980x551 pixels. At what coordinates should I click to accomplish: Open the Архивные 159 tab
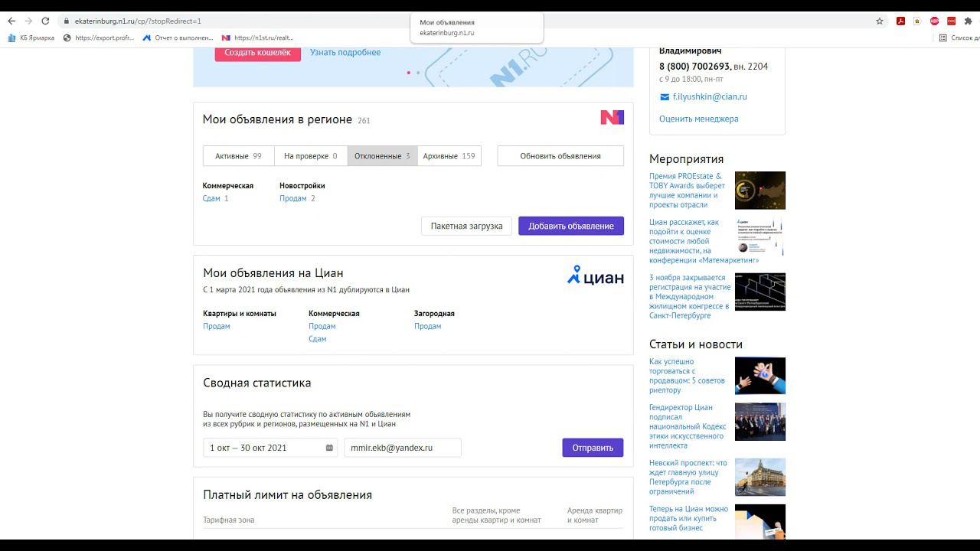[449, 156]
